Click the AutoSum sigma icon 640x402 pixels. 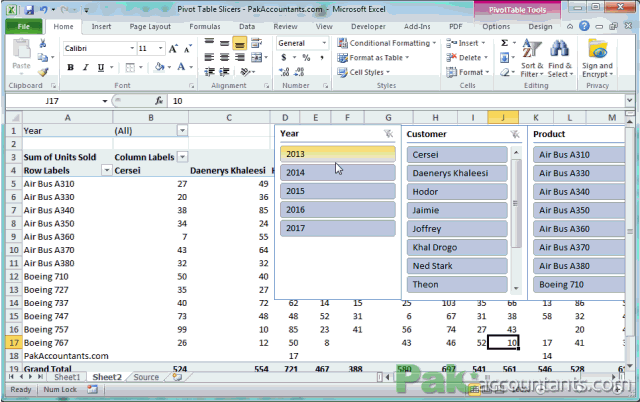tap(504, 43)
